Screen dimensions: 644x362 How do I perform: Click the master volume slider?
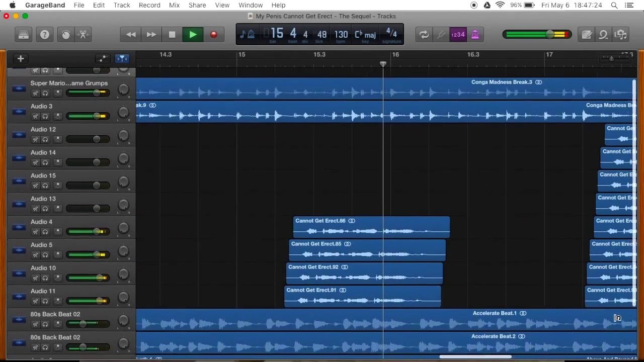550,35
